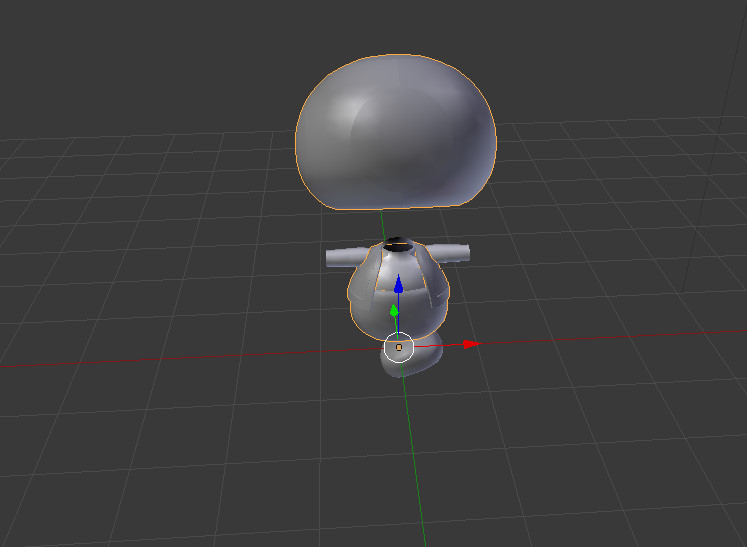This screenshot has height=547, width=747.
Task: Click the white circle at gizmo center
Action: pyautogui.click(x=399, y=347)
